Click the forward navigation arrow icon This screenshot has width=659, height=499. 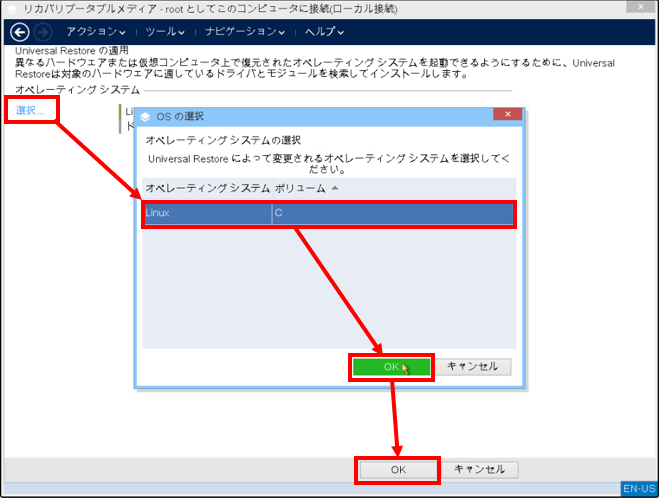point(43,32)
